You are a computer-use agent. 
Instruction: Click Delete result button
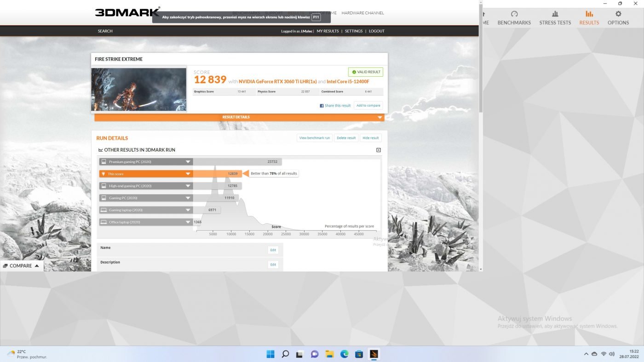click(346, 138)
